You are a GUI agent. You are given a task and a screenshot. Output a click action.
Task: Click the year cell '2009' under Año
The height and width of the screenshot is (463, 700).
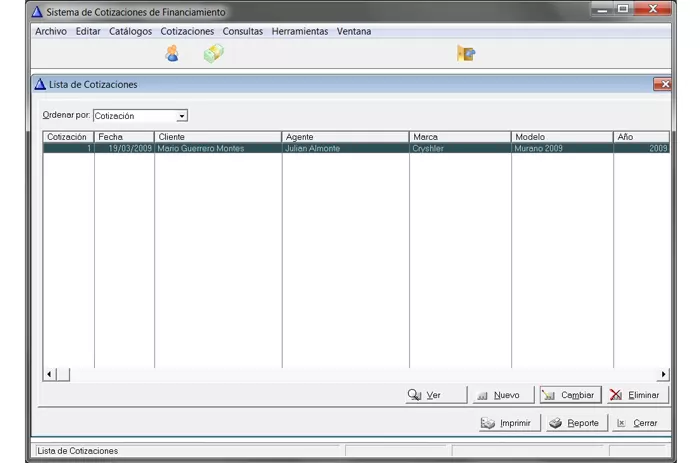coord(642,148)
